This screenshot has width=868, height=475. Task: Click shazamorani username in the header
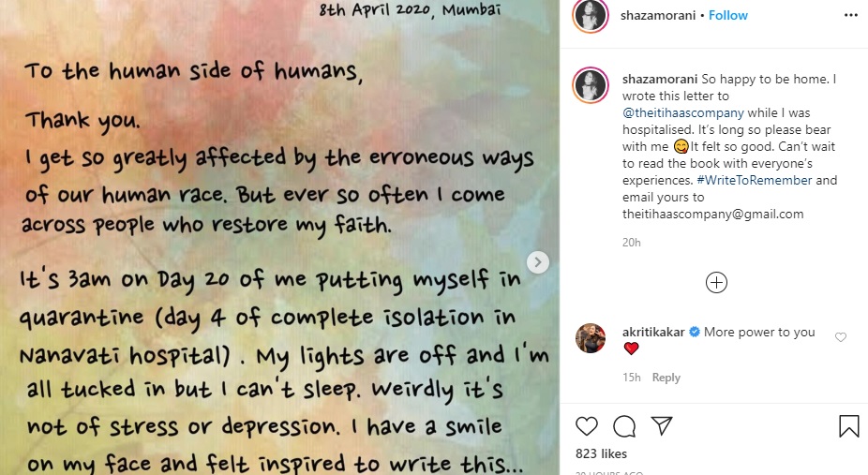[654, 16]
